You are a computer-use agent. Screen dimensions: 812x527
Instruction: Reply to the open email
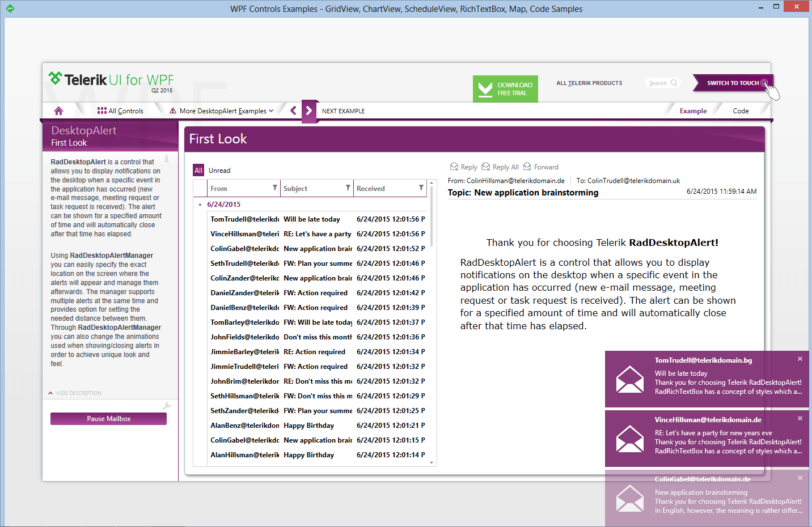(464, 167)
